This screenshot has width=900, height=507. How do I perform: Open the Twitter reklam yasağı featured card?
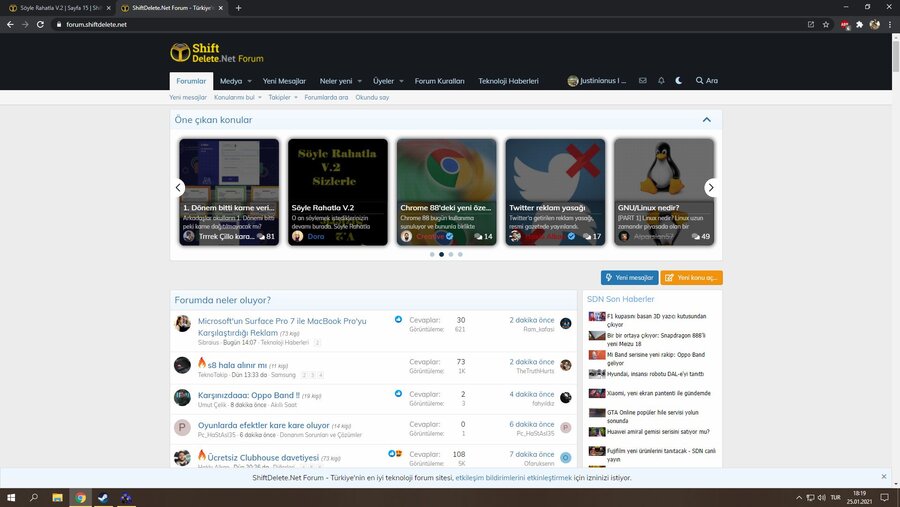(555, 192)
